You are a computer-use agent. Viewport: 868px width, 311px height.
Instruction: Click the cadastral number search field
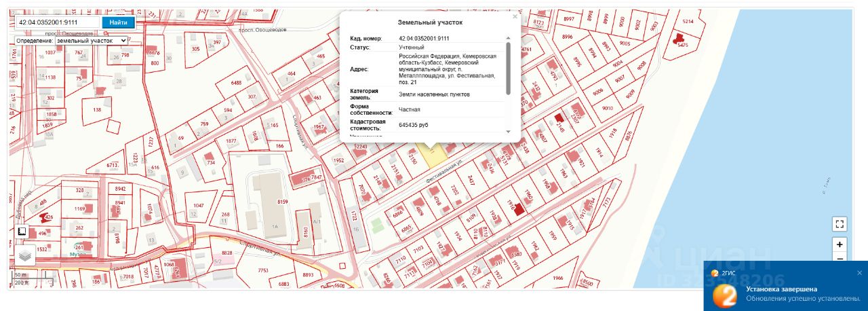pyautogui.click(x=58, y=22)
